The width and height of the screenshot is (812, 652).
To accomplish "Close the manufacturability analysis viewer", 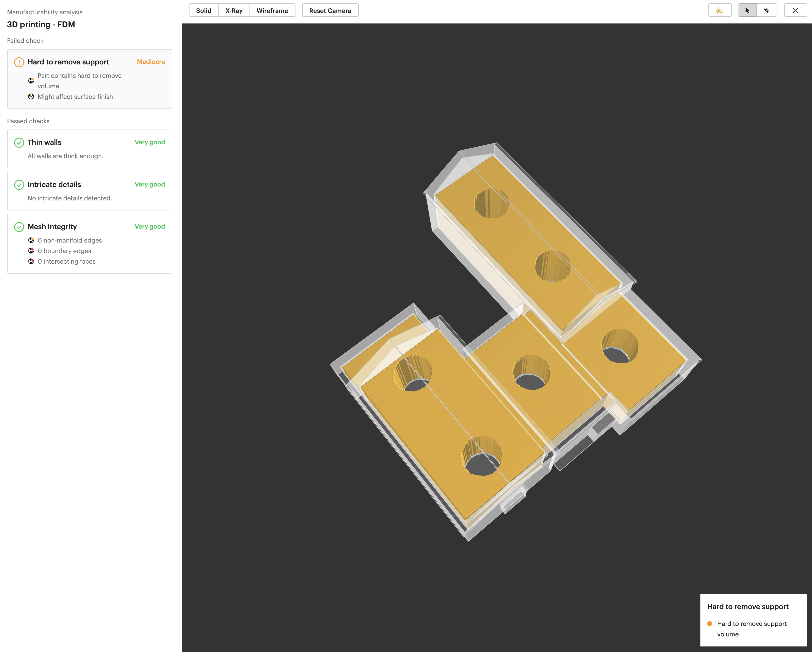I will click(795, 11).
